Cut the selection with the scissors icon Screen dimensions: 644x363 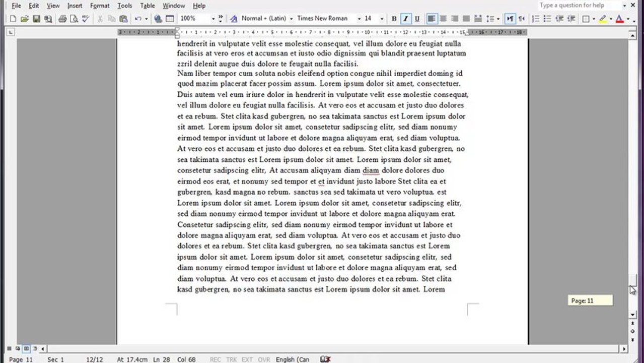(x=100, y=19)
